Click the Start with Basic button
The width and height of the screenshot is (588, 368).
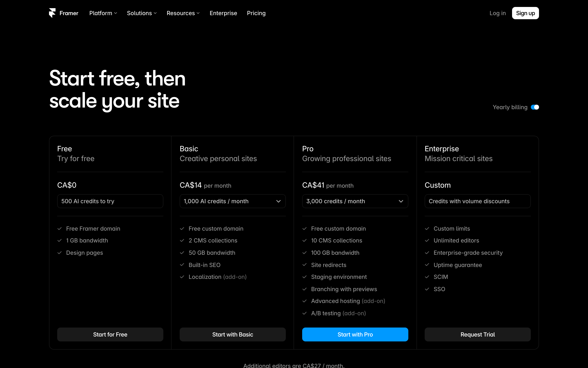233,334
